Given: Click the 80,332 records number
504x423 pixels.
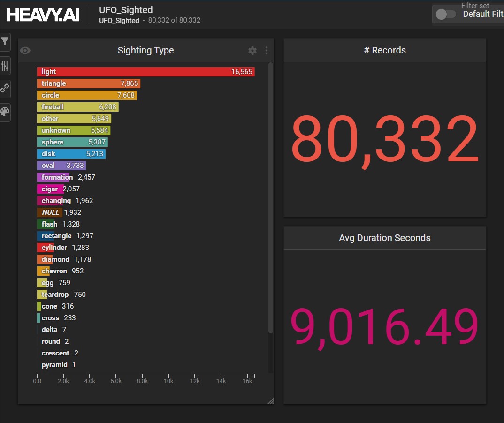Looking at the screenshot, I should coord(385,140).
